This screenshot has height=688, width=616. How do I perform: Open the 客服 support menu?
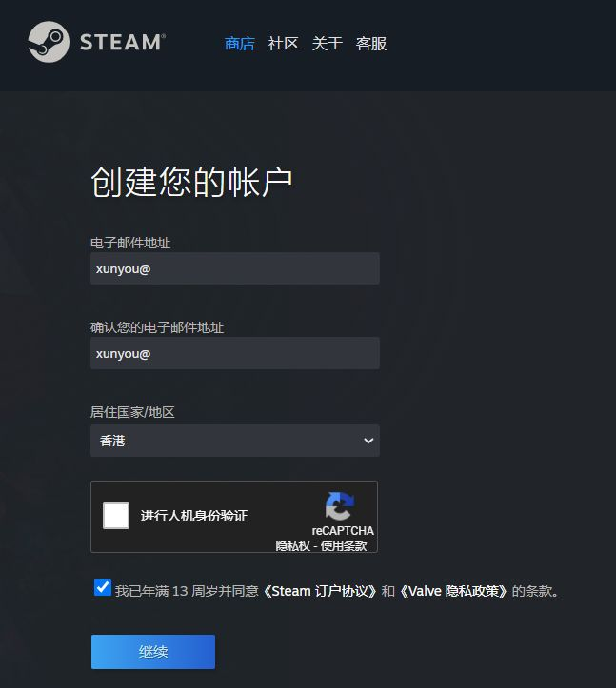coord(371,44)
